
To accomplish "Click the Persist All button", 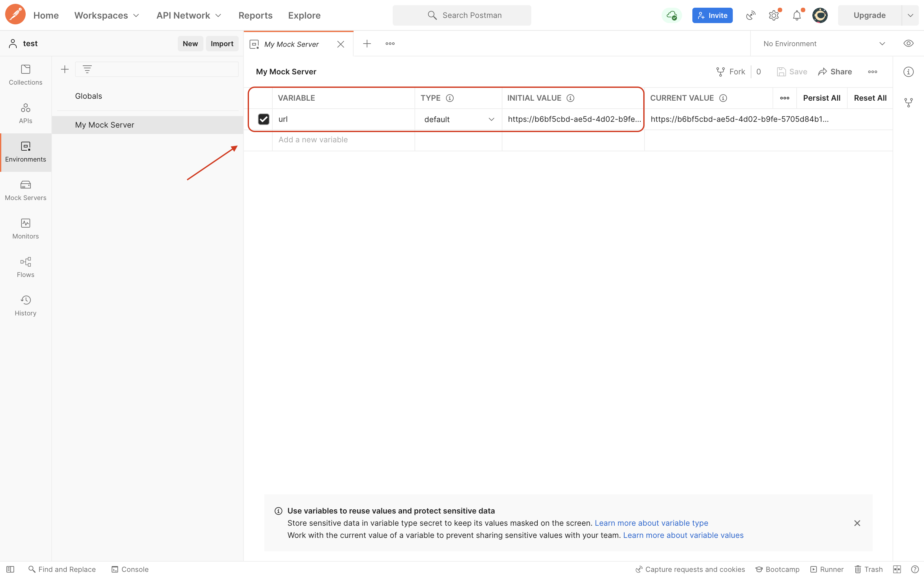I will pyautogui.click(x=821, y=98).
